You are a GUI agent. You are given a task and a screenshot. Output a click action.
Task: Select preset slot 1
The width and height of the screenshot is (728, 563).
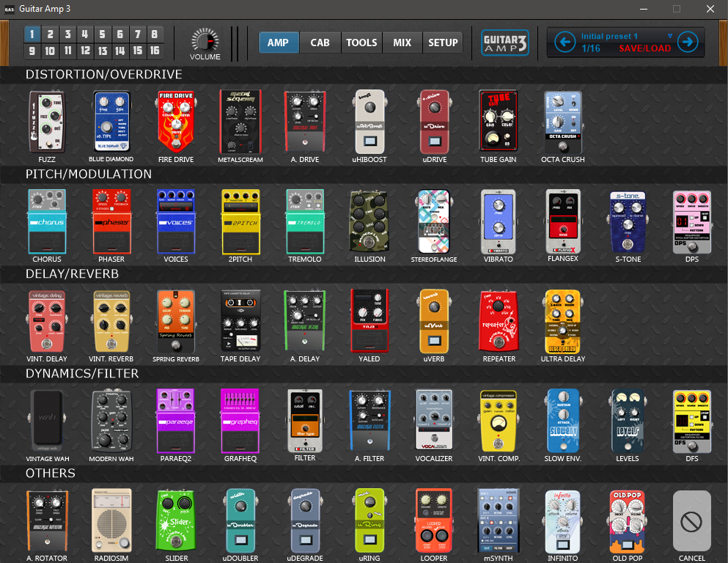(x=32, y=34)
